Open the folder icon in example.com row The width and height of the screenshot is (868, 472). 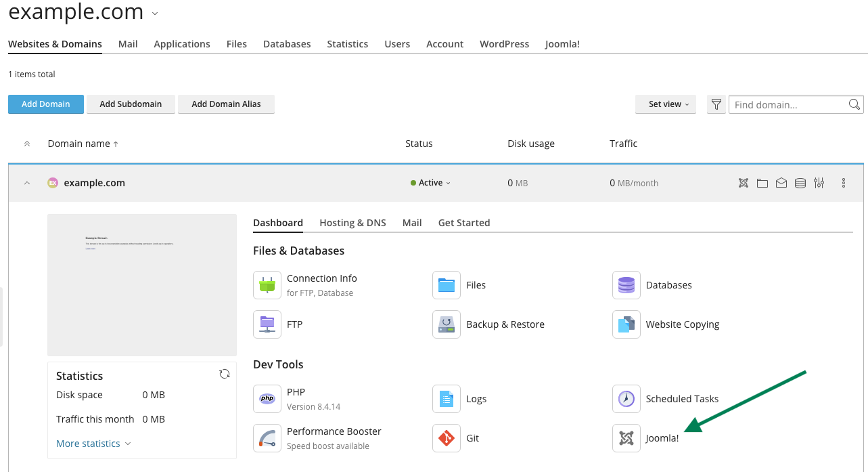click(x=762, y=183)
